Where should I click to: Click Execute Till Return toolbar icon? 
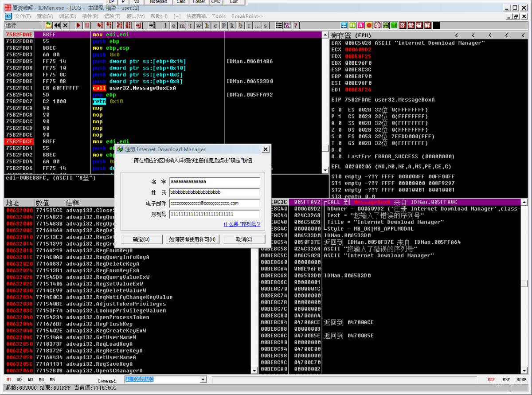[x=139, y=25]
